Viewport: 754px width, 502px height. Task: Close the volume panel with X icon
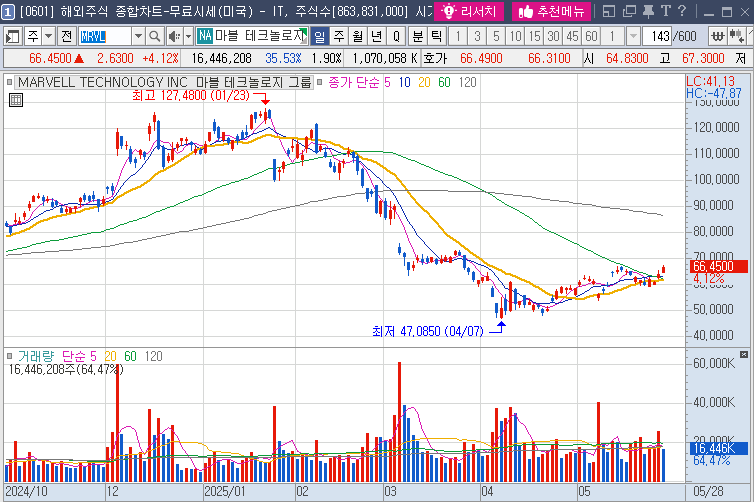pyautogui.click(x=743, y=354)
